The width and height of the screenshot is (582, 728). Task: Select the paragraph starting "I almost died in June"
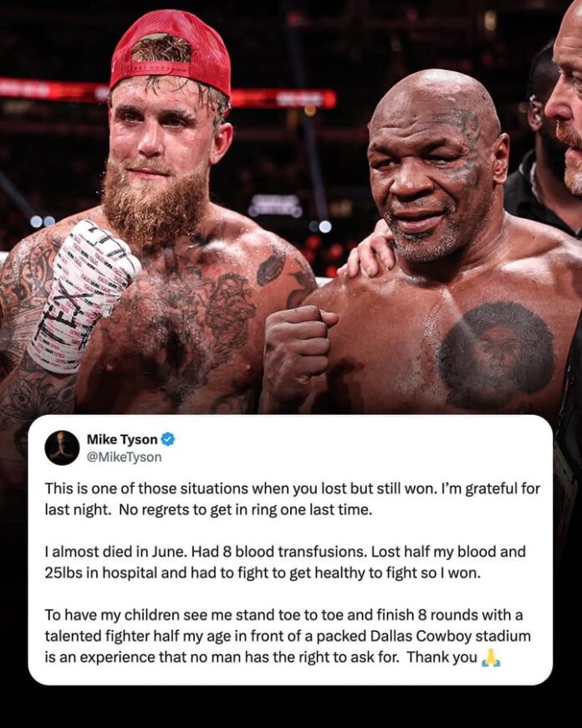click(x=285, y=562)
